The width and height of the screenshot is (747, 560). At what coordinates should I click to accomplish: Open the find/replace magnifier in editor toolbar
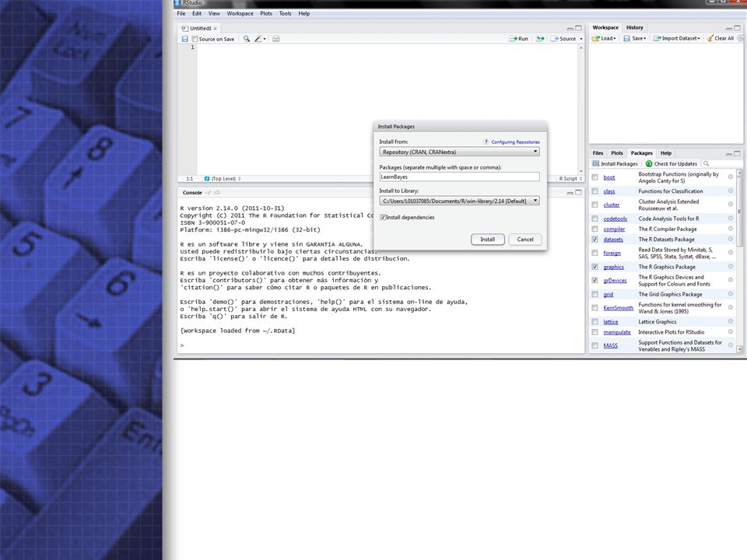(247, 39)
